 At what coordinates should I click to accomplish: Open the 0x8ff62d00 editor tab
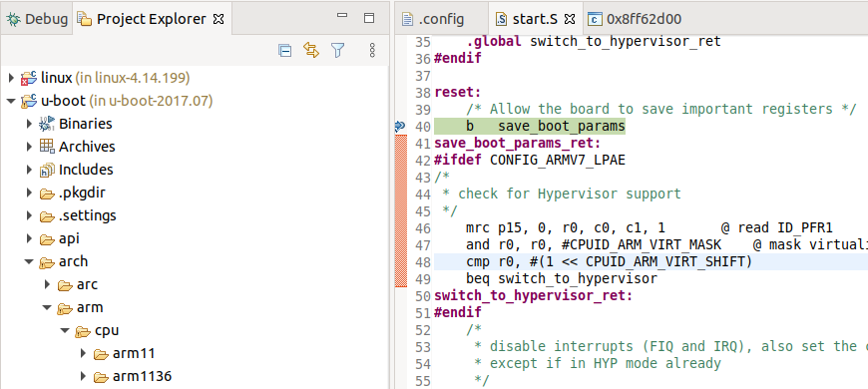tap(635, 19)
